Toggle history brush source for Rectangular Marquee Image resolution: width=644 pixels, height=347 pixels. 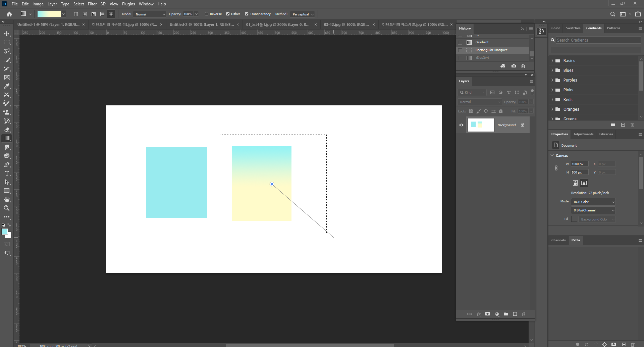tap(460, 50)
